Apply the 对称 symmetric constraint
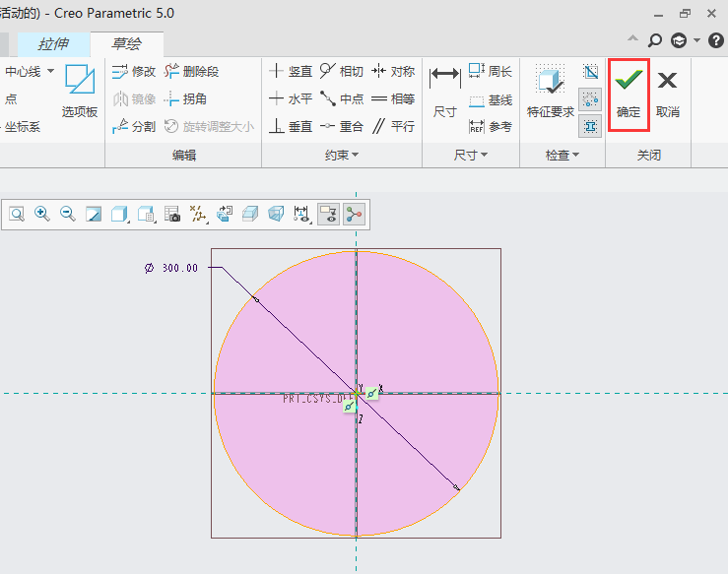The height and width of the screenshot is (574, 728). 392,72
